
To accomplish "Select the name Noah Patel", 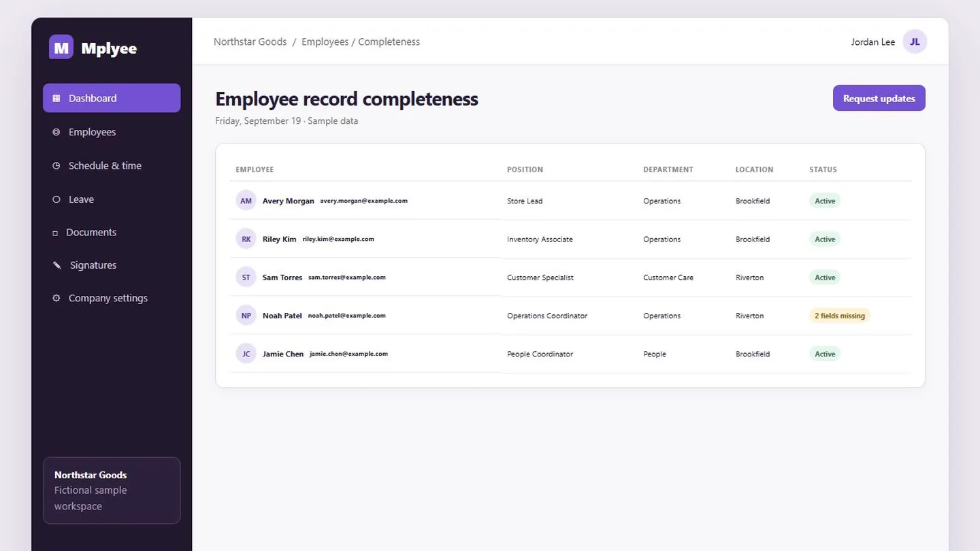I will click(282, 316).
